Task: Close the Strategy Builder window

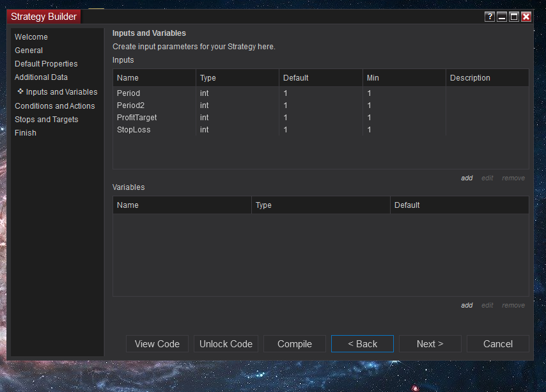Action: (526, 17)
